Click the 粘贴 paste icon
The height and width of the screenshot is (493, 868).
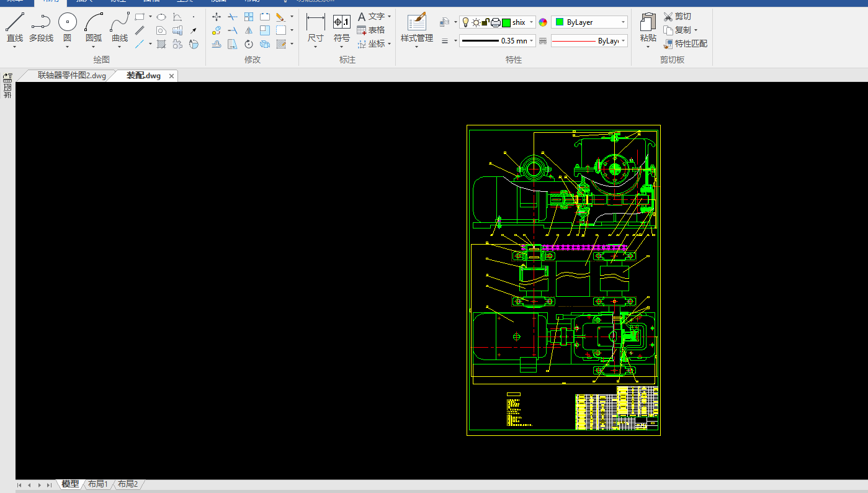[x=648, y=23]
